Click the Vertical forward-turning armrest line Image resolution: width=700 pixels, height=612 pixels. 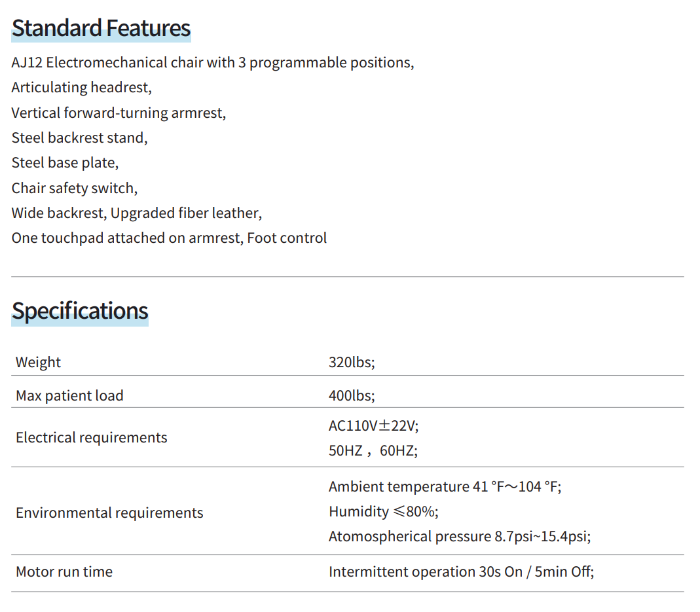pyautogui.click(x=119, y=113)
